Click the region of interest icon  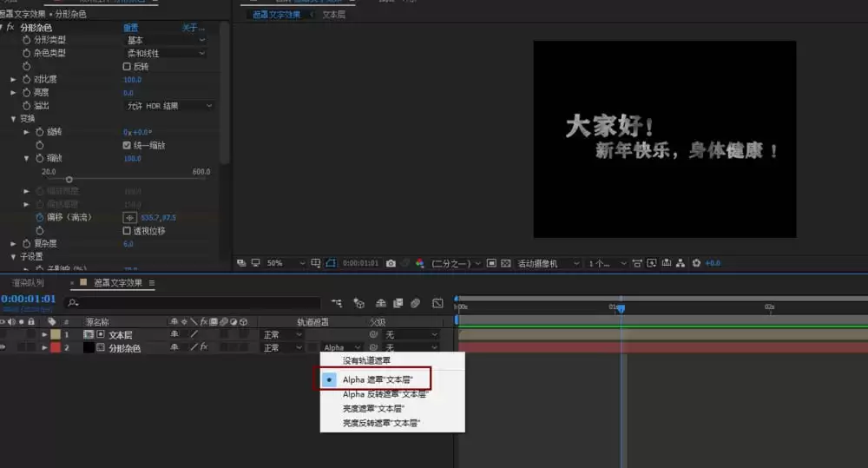pyautogui.click(x=331, y=263)
